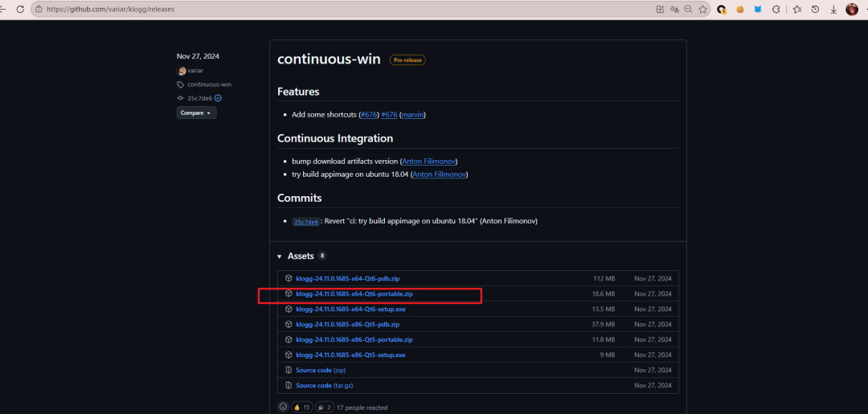Click package icon for x86-Qt5-pdb.zip
Viewport: 868px width, 414px height.
click(x=289, y=324)
